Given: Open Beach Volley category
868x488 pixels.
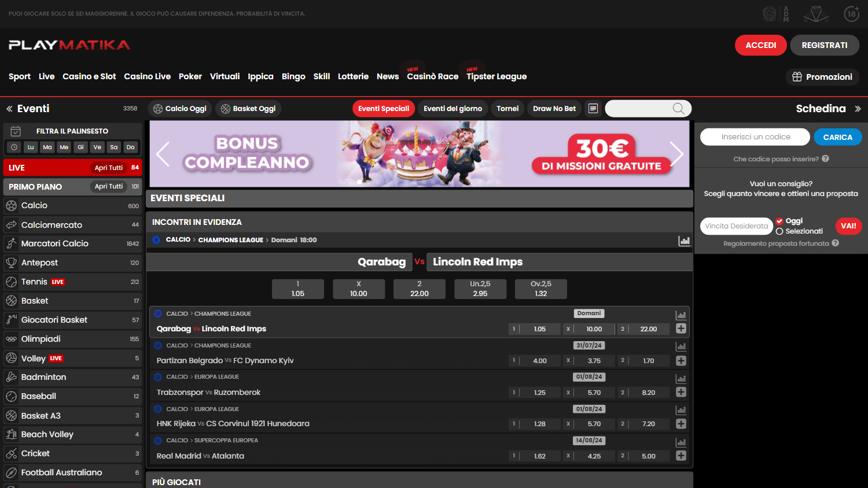Looking at the screenshot, I should click(x=72, y=434).
